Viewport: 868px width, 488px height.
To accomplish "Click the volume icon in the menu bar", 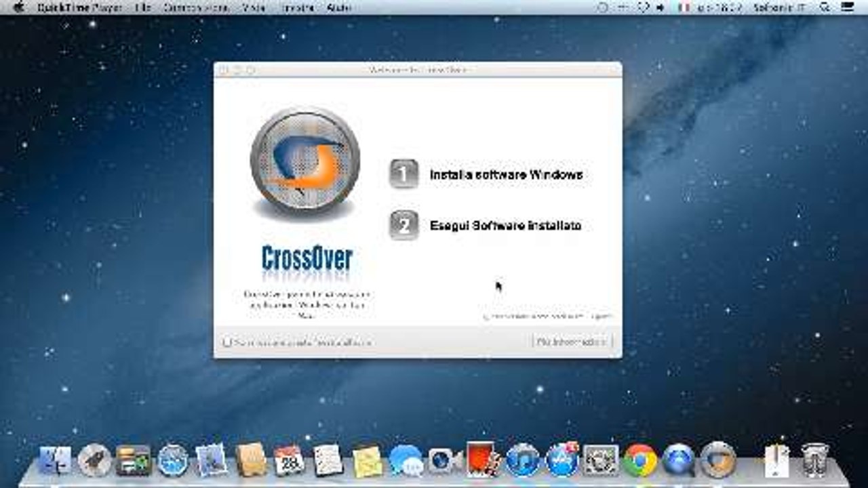I will [x=660, y=7].
